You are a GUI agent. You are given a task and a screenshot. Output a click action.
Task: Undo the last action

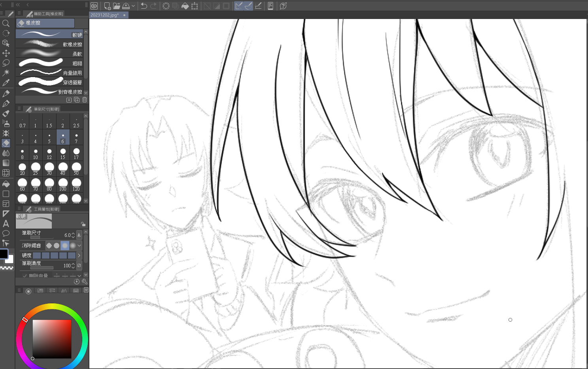144,6
